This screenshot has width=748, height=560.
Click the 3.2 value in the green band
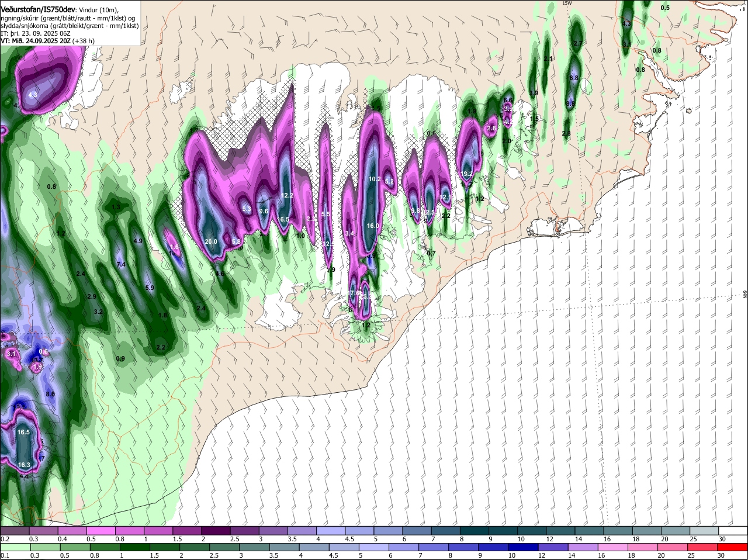[98, 312]
